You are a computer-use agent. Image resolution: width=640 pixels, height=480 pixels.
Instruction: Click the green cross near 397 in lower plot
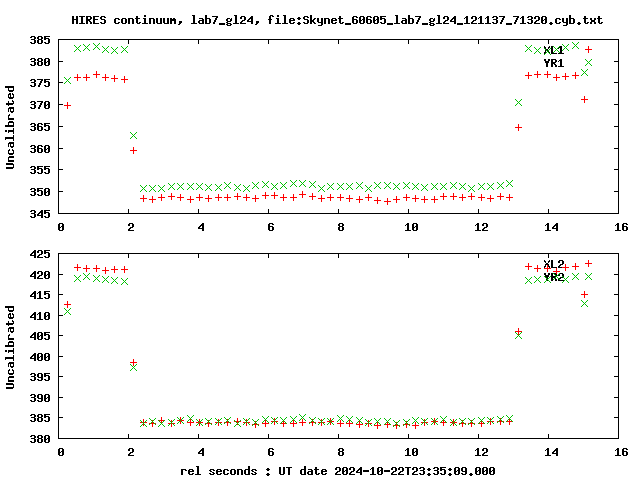(133, 368)
